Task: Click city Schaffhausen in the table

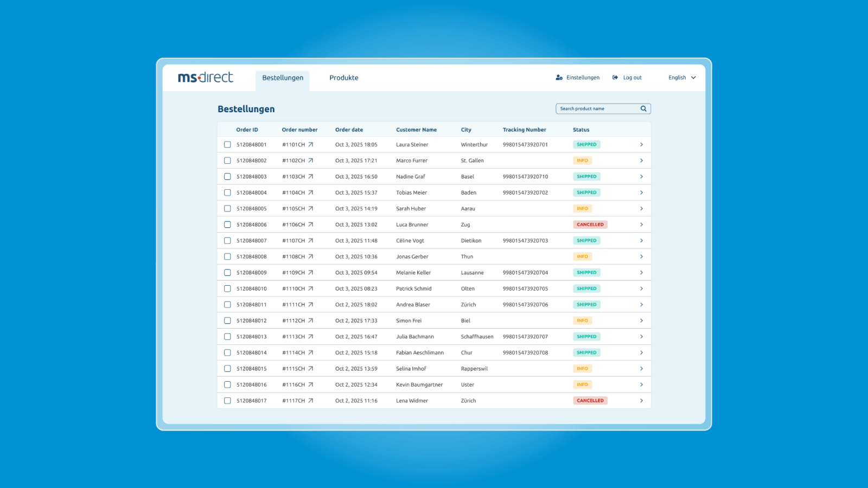Action: (x=477, y=337)
